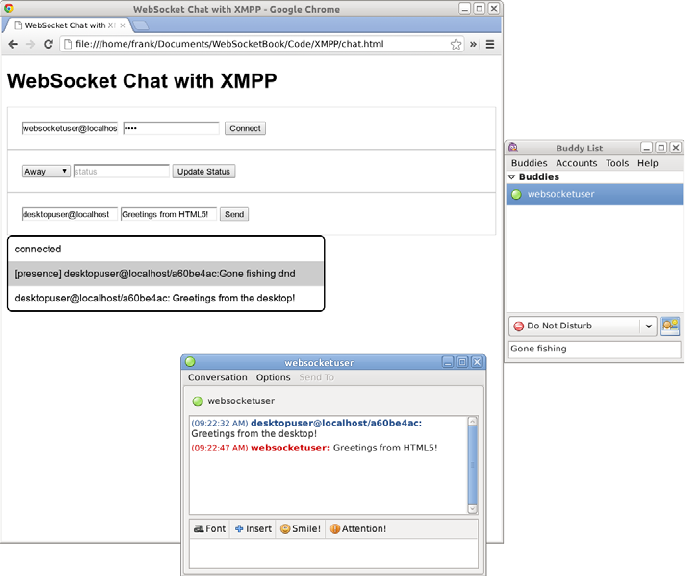Click buddy icon button beside status selector
The width and height of the screenshot is (685, 576).
click(670, 326)
